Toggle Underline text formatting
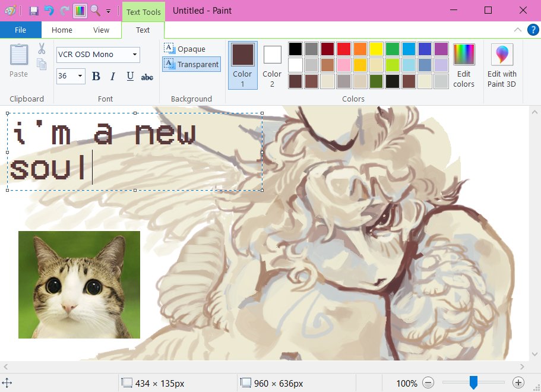 130,76
